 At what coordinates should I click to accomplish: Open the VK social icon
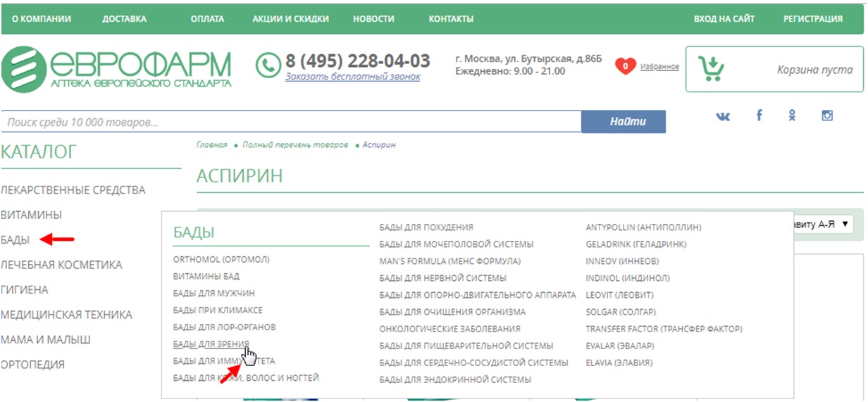(x=723, y=117)
